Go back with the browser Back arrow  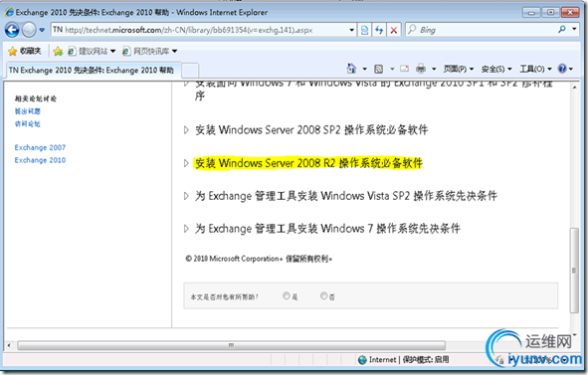point(12,30)
